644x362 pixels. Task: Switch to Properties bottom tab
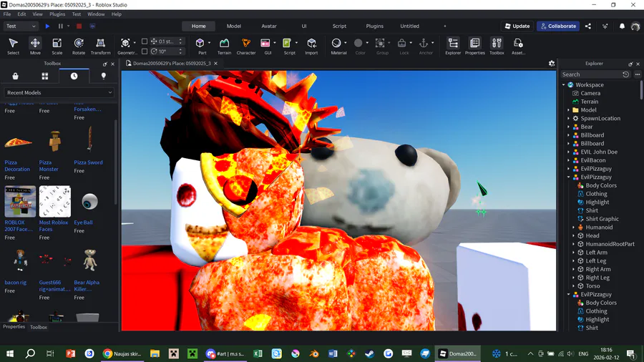click(14, 327)
